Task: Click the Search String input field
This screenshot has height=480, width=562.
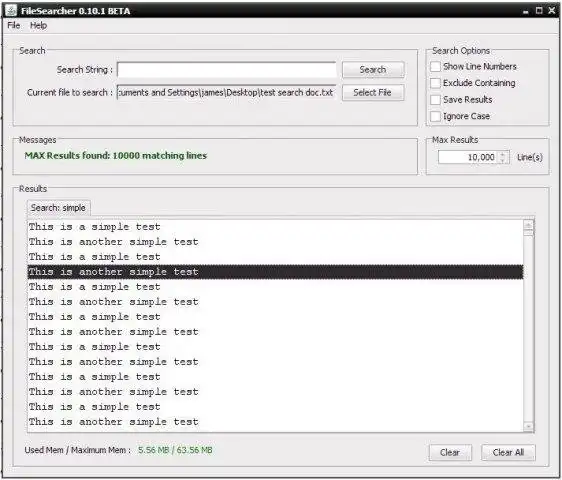Action: (227, 70)
